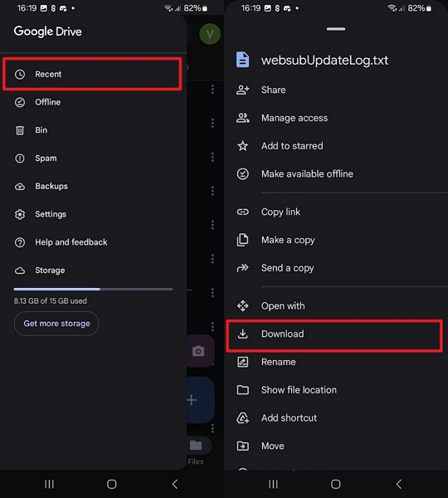Click the Backups cloud upload icon

(x=20, y=187)
